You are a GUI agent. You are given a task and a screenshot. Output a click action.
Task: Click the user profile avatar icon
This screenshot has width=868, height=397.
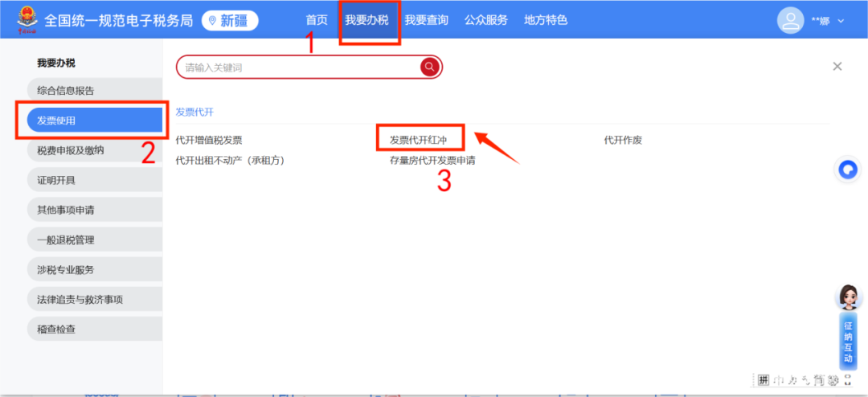tap(791, 20)
